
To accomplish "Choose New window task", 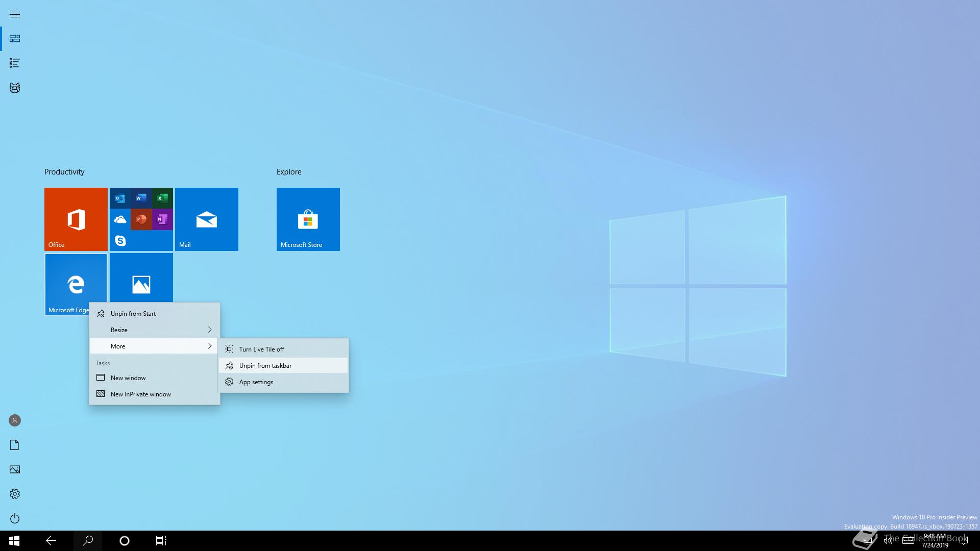I will tap(155, 378).
